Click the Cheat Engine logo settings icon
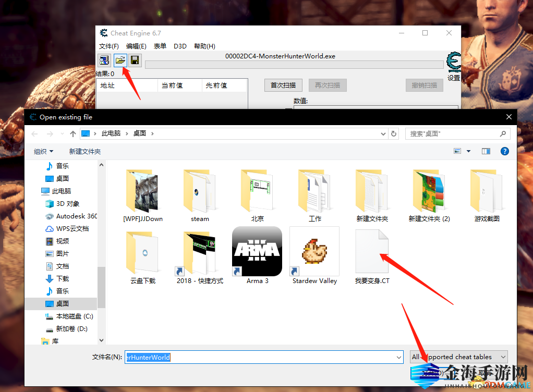The height and width of the screenshot is (392, 533). click(x=453, y=62)
